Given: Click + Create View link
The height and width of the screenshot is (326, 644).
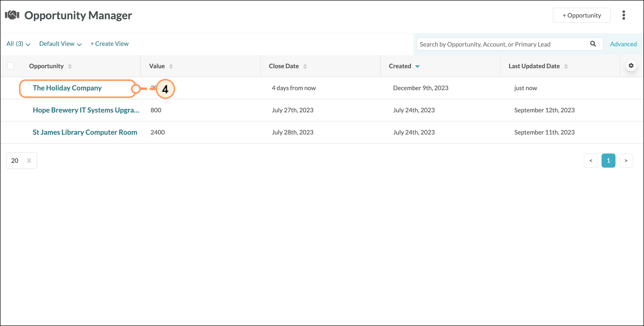Looking at the screenshot, I should pos(110,44).
